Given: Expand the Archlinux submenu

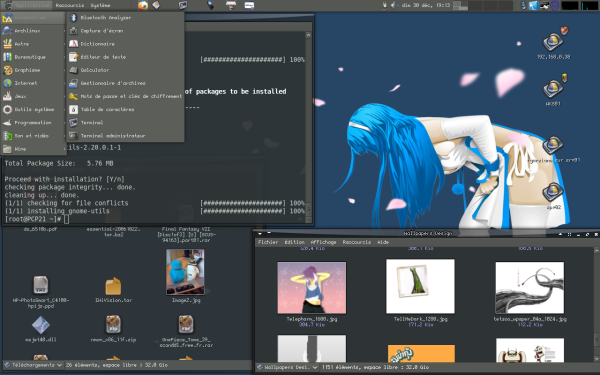Looking at the screenshot, I should point(33,31).
